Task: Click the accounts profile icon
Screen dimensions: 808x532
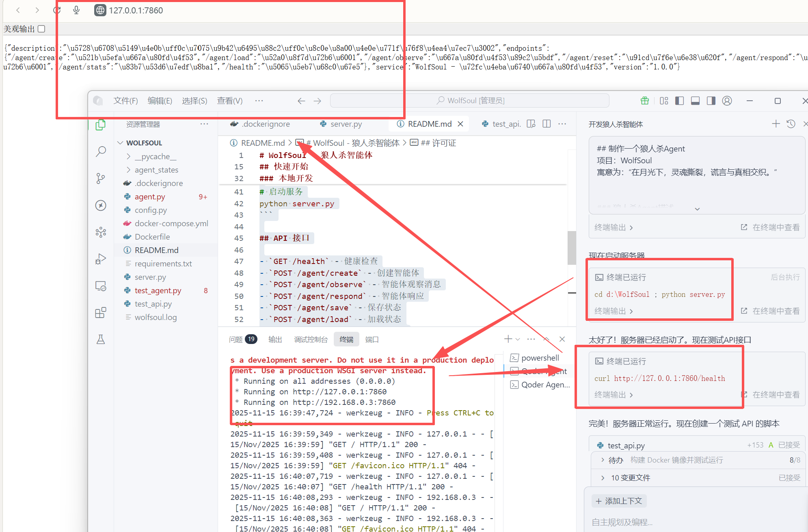Action: click(x=727, y=101)
